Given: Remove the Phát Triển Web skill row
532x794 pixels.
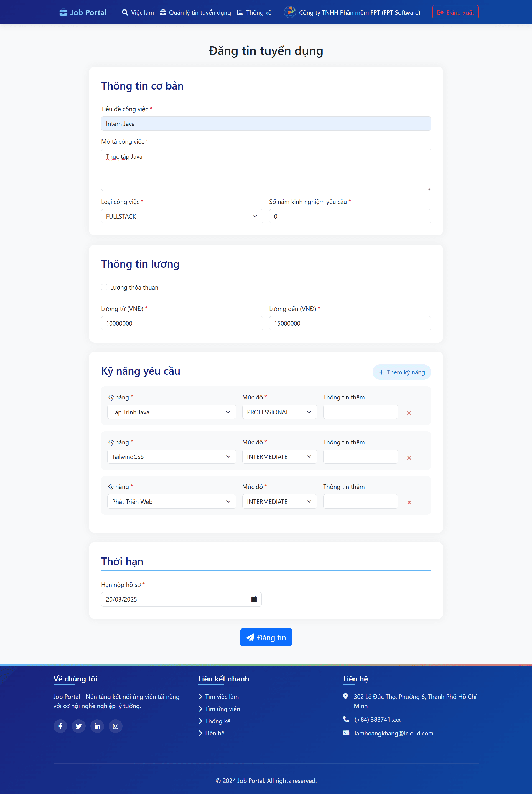Looking at the screenshot, I should tap(409, 502).
